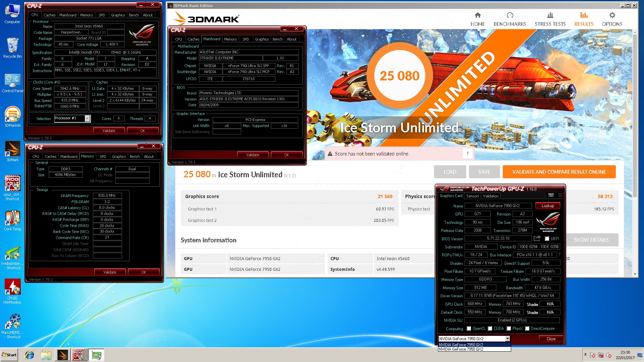The height and width of the screenshot is (362, 644).
Task: Launch the cpuz_x64 ROG shortcut
Action: coord(12,188)
